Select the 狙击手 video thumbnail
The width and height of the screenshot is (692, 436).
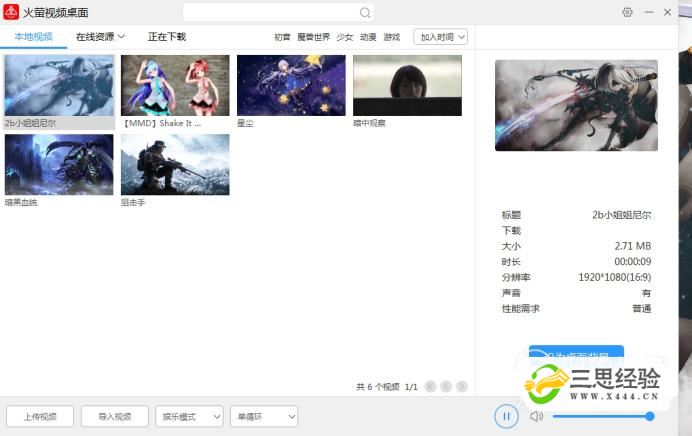(x=175, y=165)
